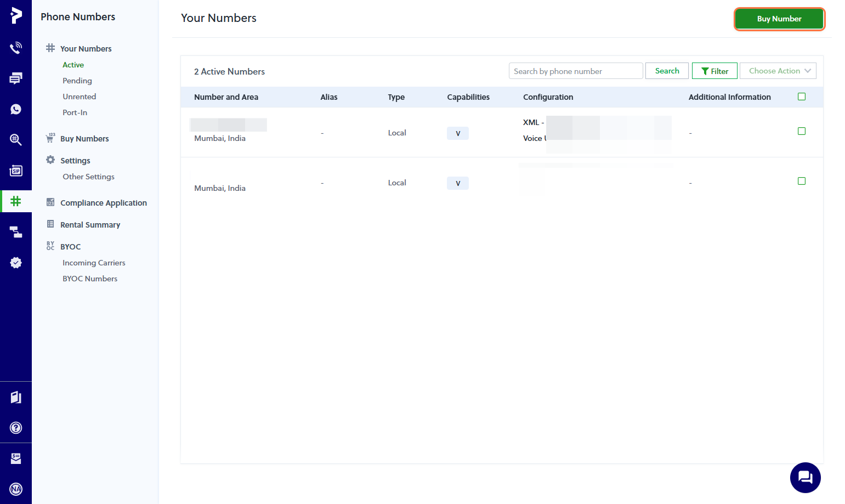845x504 pixels.
Task: Click the Configuration column header
Action: 548,97
